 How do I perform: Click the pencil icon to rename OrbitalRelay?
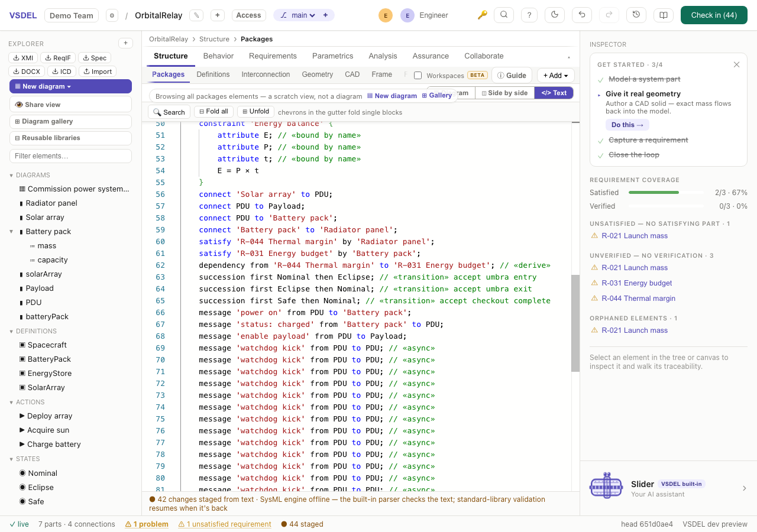click(196, 15)
